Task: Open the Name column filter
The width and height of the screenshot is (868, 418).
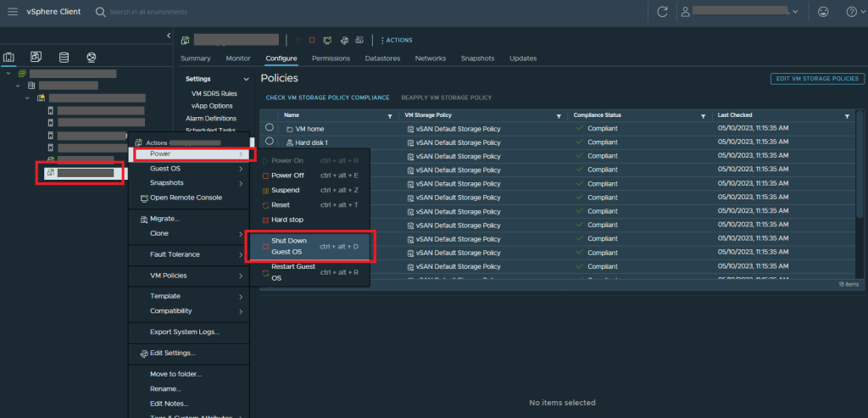Action: 390,115
